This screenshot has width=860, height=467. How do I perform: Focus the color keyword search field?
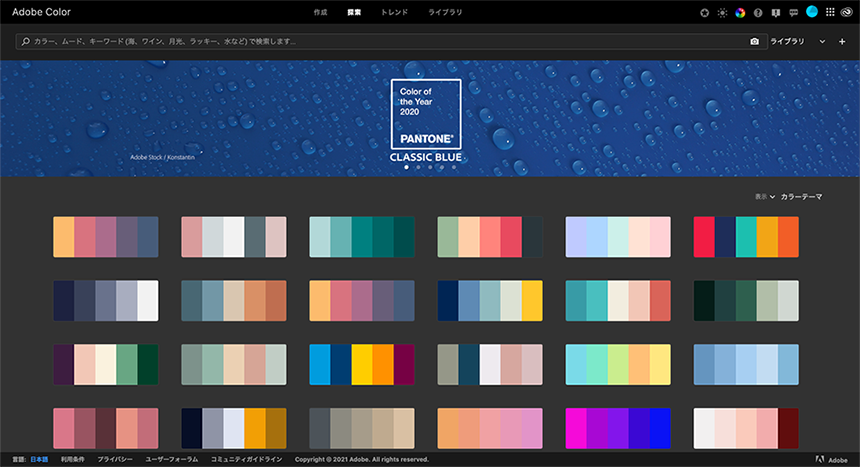(392, 41)
